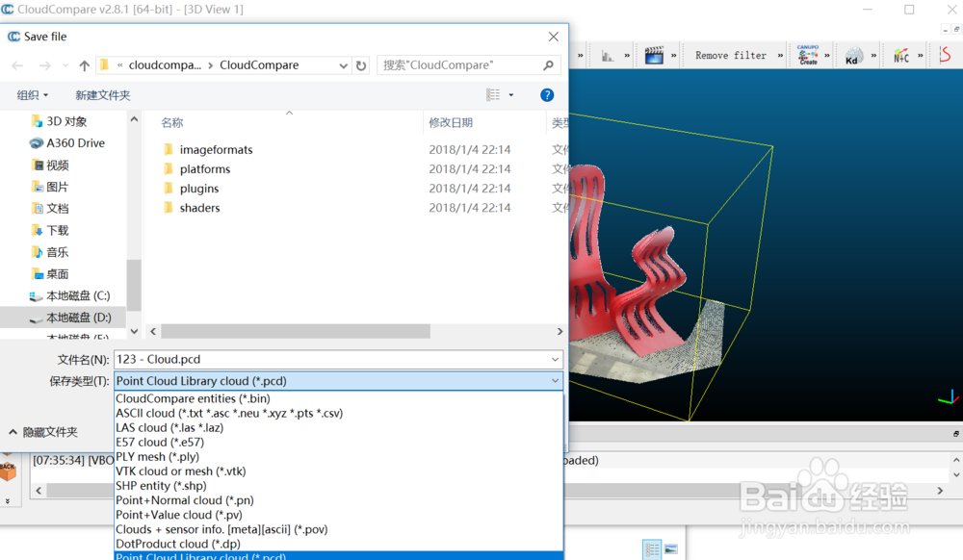
Task: Click the Kd tree plugin icon
Action: [853, 56]
